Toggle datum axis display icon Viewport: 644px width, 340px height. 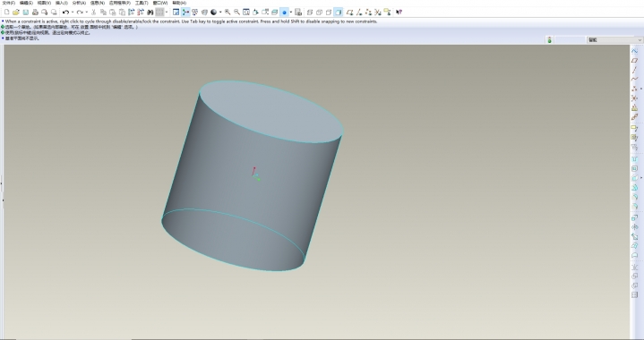[x=359, y=13]
